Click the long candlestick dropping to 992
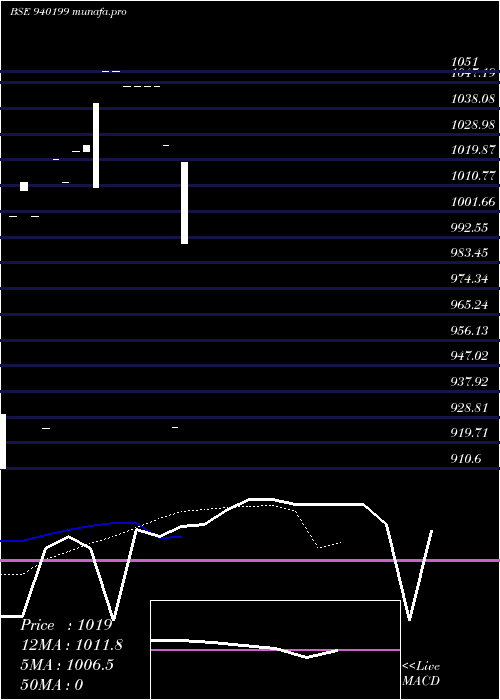Screen dimensions: 500x700 pyautogui.click(x=184, y=203)
